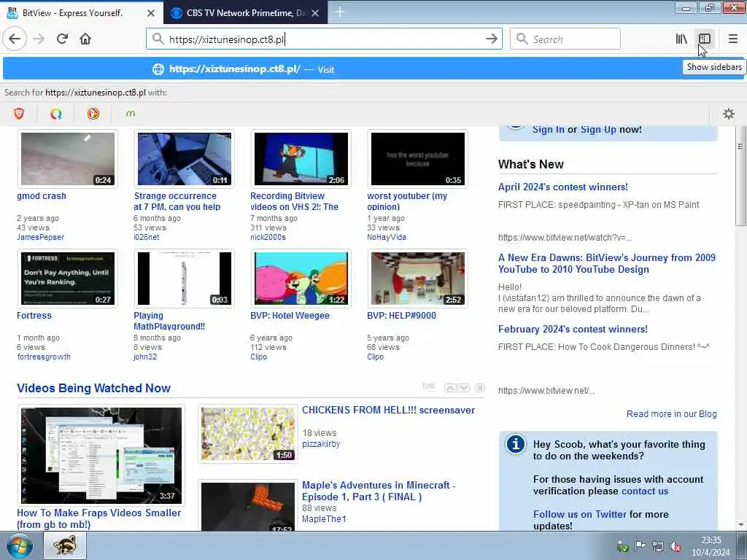
Task: Click the Show sidebars button
Action: pyautogui.click(x=705, y=39)
